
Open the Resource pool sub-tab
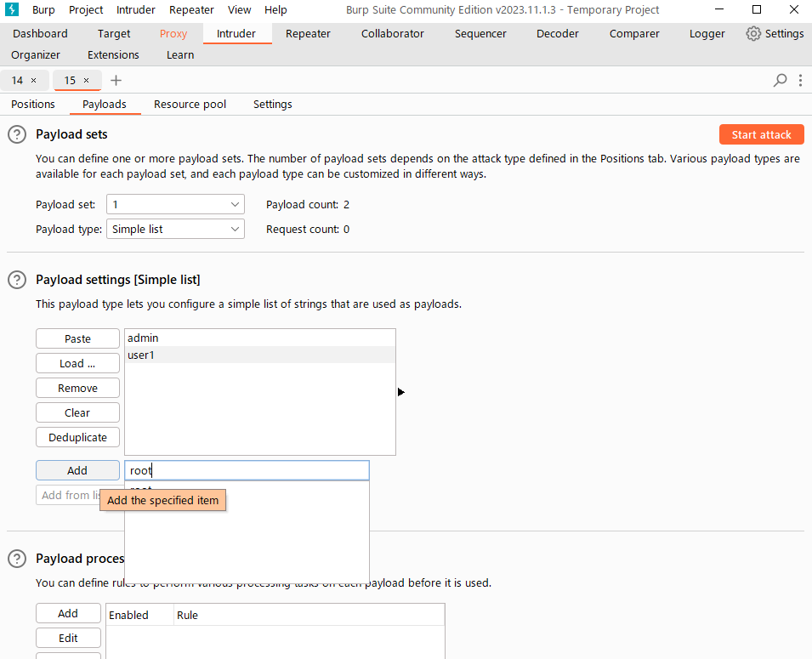click(x=190, y=104)
